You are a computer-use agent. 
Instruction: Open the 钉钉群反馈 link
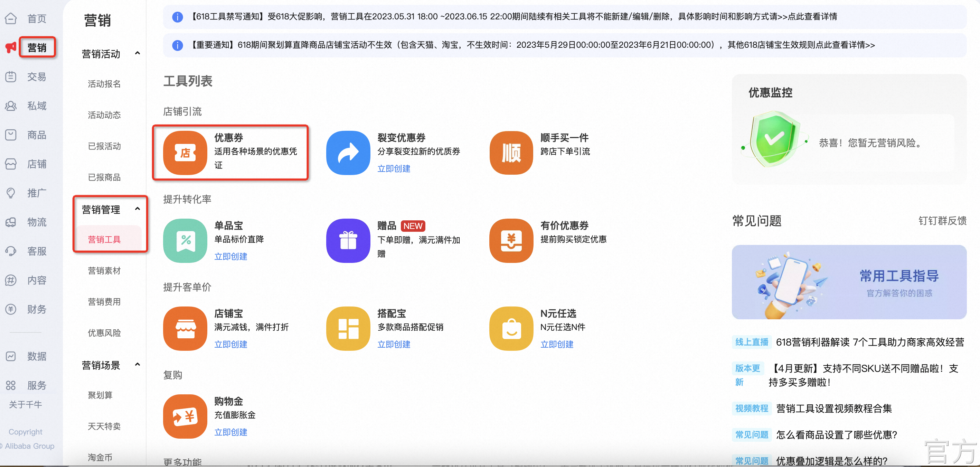[942, 221]
